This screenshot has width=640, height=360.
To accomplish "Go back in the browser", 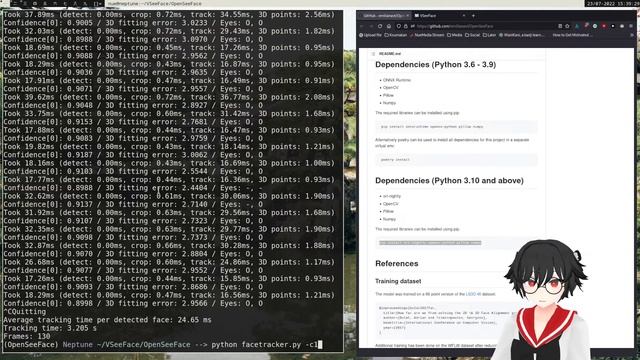I will tap(362, 26).
